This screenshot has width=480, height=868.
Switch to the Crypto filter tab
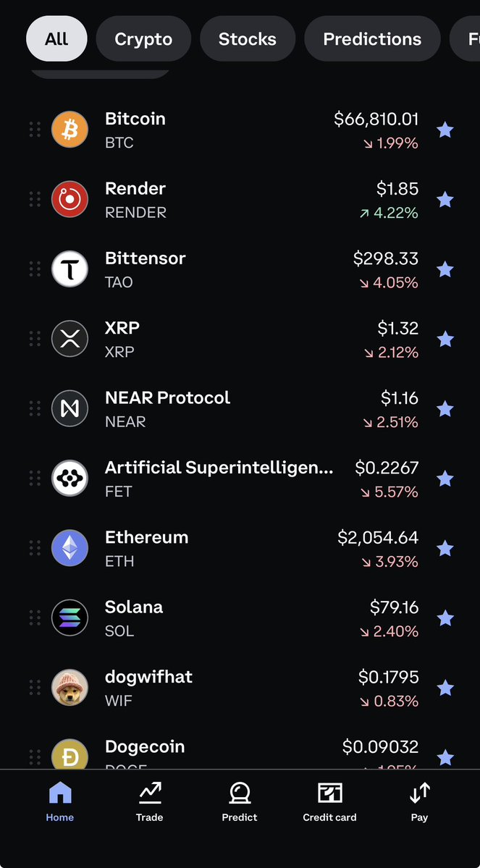pos(143,39)
